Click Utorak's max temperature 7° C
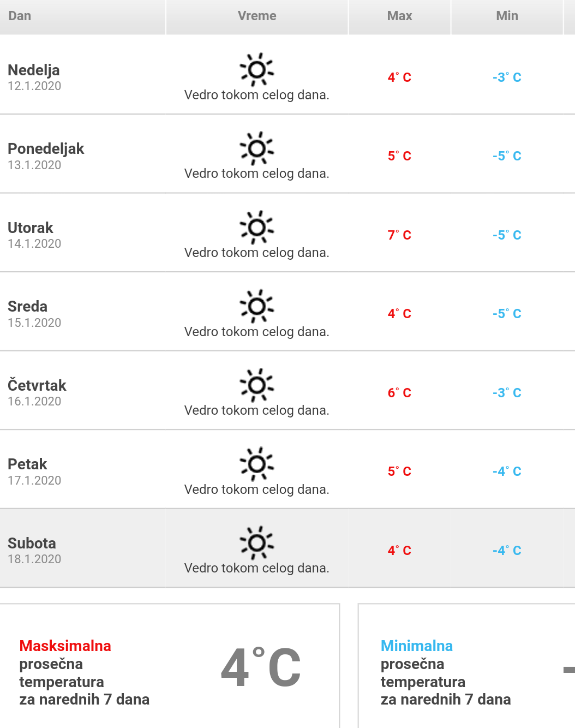Image resolution: width=575 pixels, height=728 pixels. (x=399, y=235)
